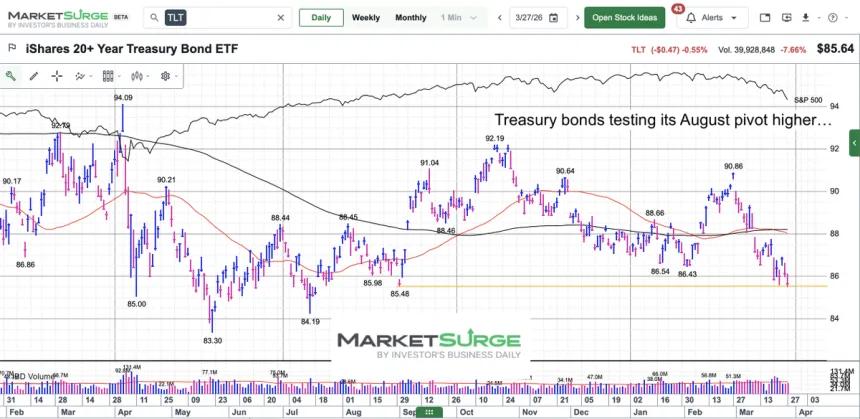Click the 86.43 January low label
This screenshot has height=419, width=860.
pyautogui.click(x=687, y=274)
